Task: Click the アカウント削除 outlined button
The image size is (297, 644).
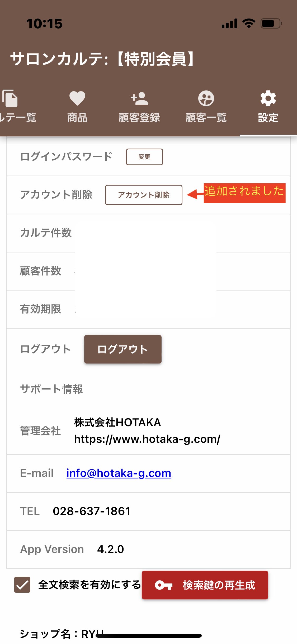Action: point(144,195)
